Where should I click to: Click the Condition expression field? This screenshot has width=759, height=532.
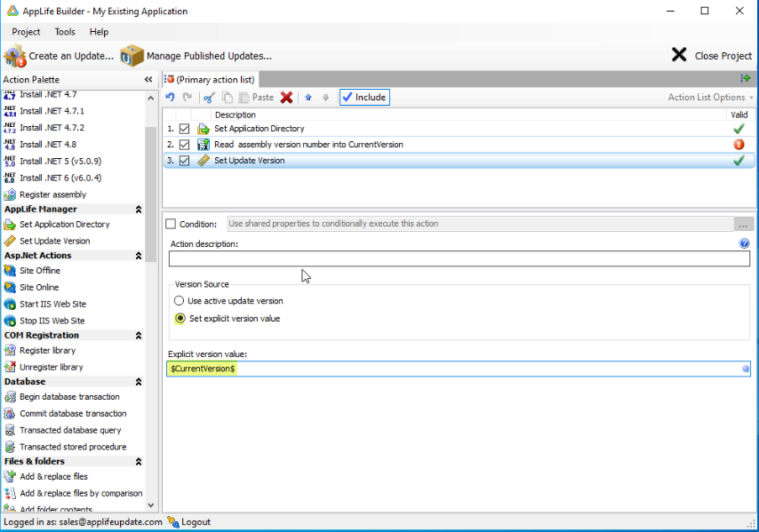pos(481,224)
